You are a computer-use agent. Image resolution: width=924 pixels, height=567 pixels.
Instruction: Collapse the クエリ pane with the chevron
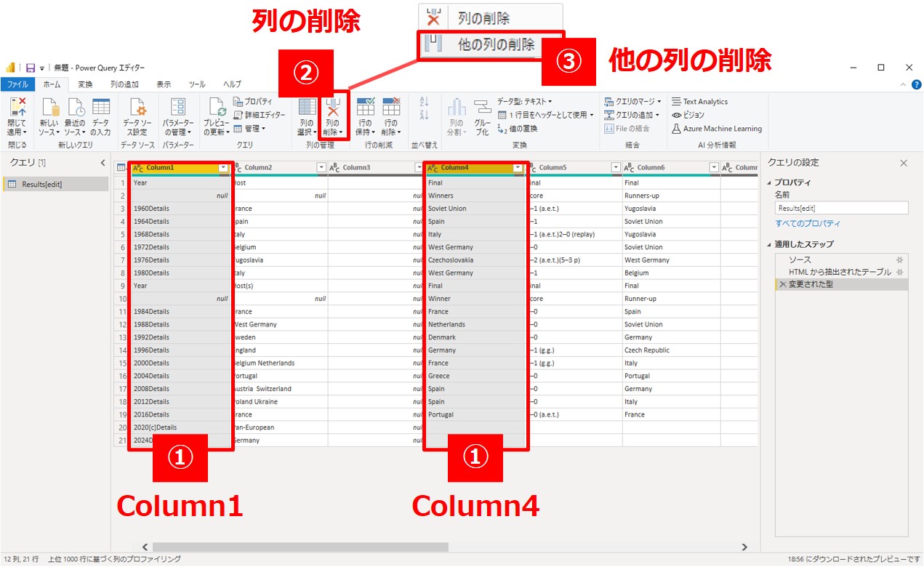(103, 163)
